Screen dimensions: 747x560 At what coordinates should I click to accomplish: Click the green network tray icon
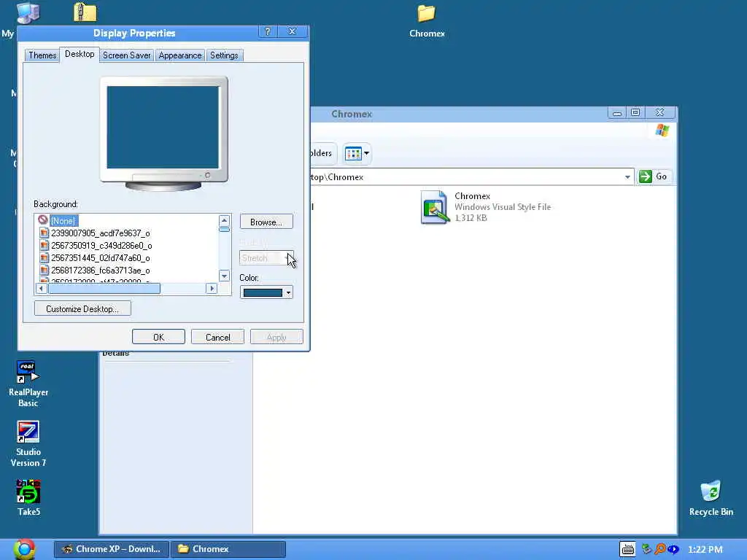coord(646,549)
